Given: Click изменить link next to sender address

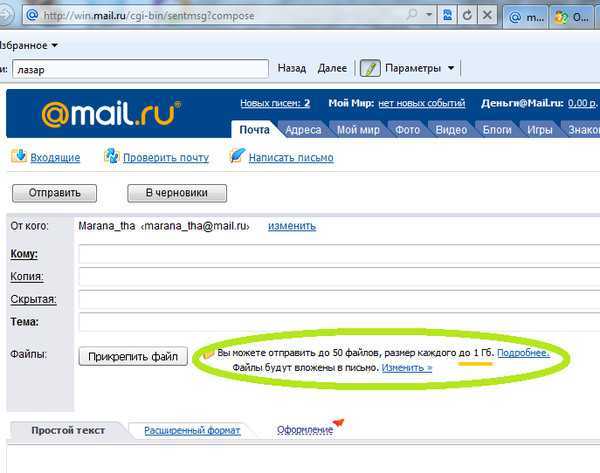Looking at the screenshot, I should (x=292, y=226).
